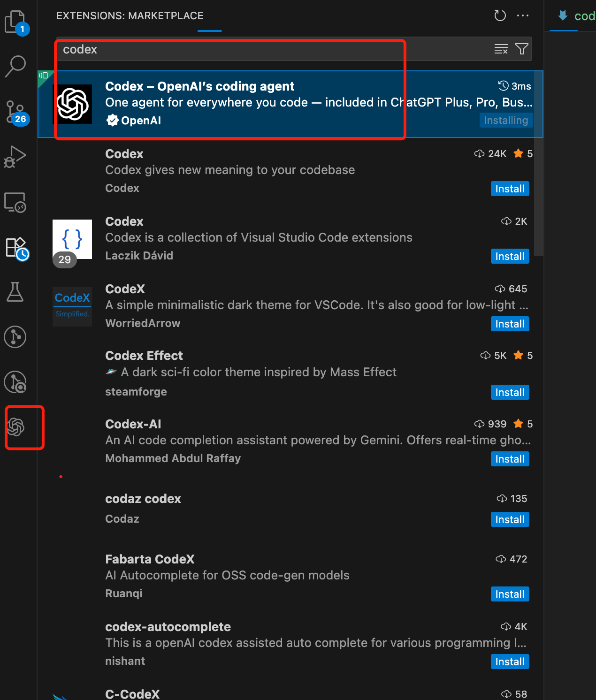This screenshot has width=596, height=700.
Task: Open the Run and Debug view
Action: [15, 157]
